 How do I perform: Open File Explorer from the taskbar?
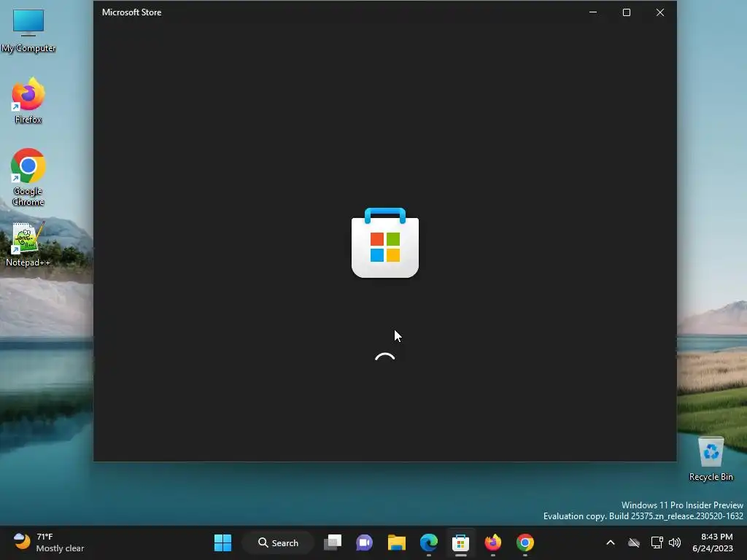(x=396, y=542)
